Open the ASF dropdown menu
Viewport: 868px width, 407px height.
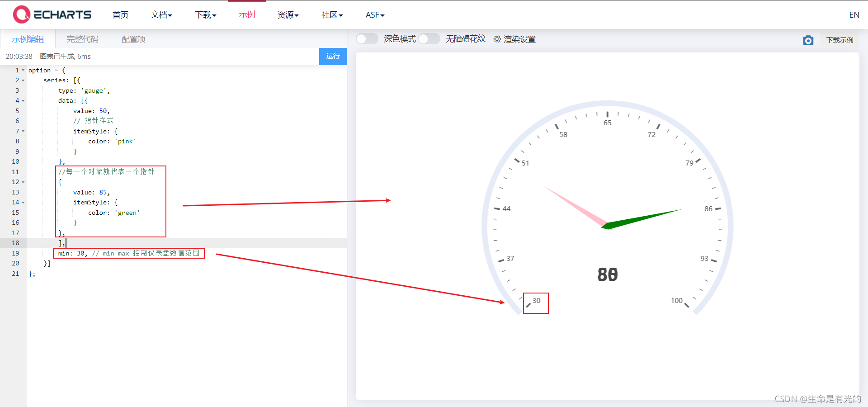click(375, 15)
